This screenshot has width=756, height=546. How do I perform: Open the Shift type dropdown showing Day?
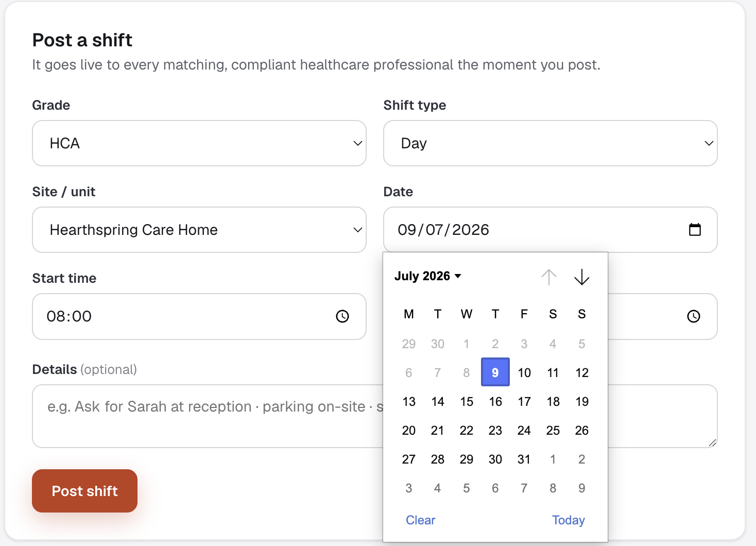tap(551, 143)
